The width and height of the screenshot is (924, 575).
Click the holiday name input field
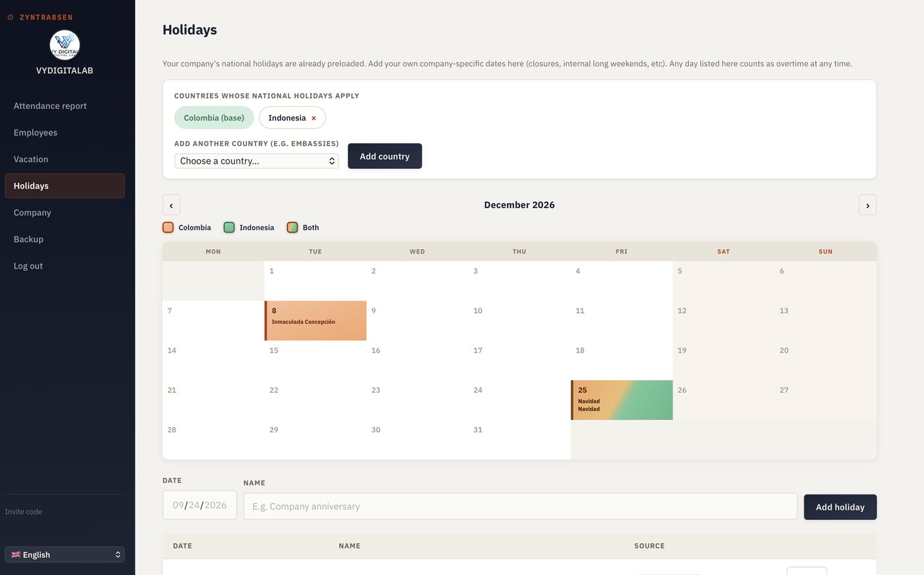(520, 506)
